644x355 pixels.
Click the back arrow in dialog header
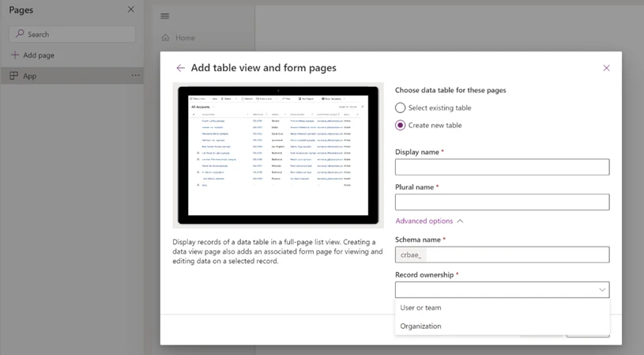tap(181, 68)
